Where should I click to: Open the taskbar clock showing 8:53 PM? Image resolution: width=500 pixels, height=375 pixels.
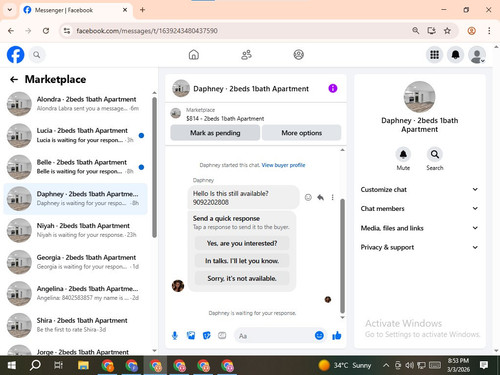point(458,365)
